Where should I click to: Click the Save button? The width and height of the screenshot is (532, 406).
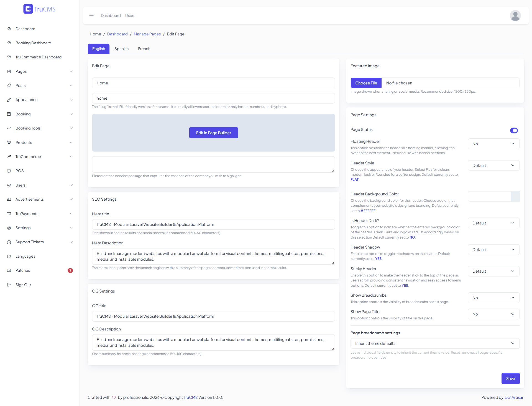coord(510,379)
